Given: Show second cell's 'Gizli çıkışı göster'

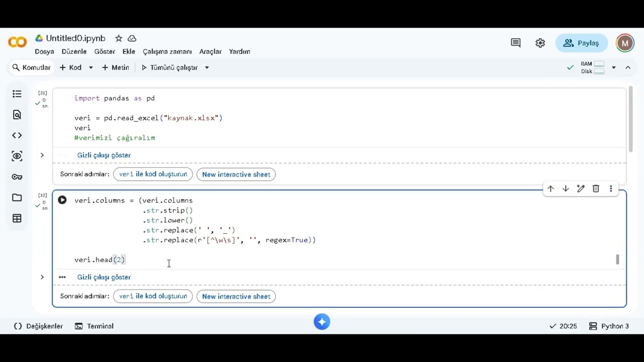Looking at the screenshot, I should coord(104,277).
